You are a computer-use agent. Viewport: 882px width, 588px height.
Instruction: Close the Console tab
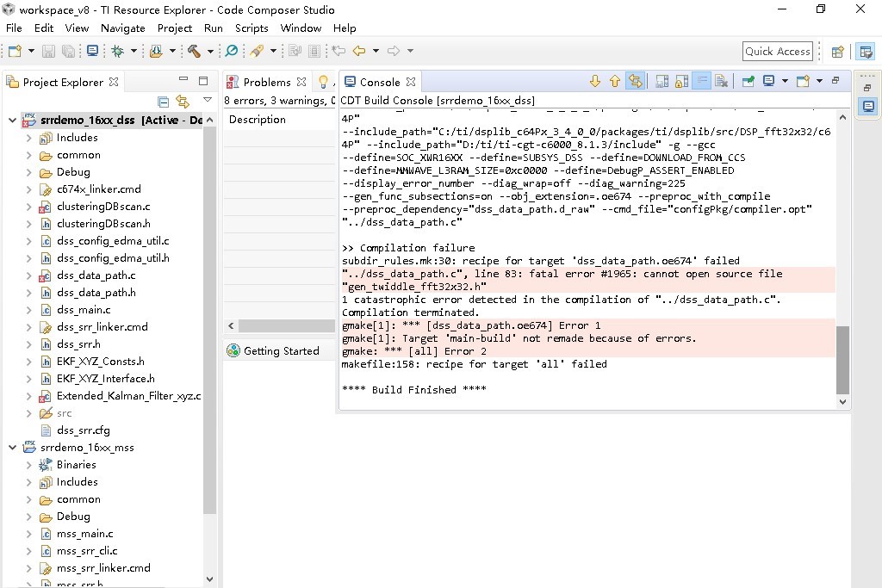click(x=411, y=82)
